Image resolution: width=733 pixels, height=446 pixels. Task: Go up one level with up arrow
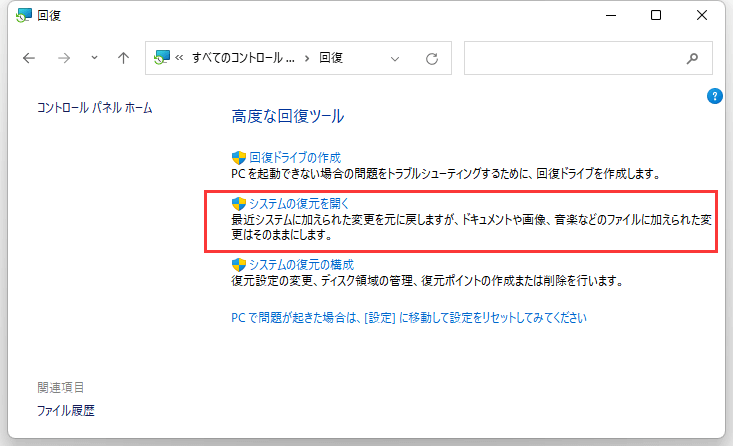[123, 58]
